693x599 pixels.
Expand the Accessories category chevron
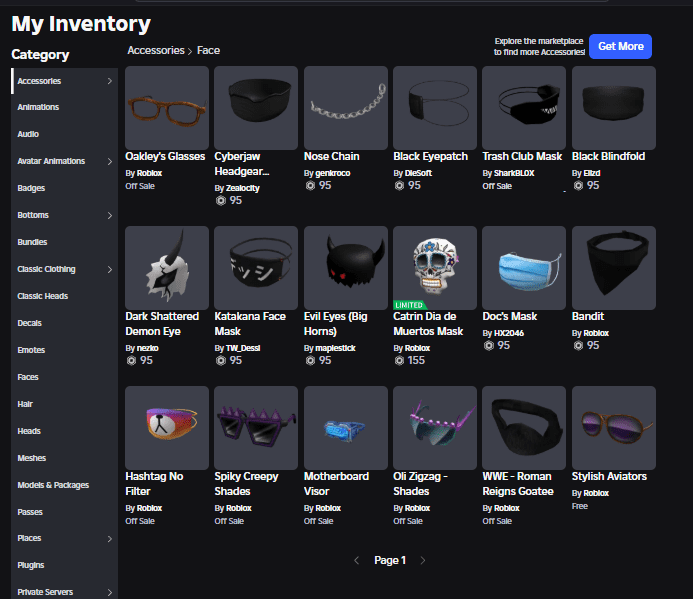click(x=110, y=81)
